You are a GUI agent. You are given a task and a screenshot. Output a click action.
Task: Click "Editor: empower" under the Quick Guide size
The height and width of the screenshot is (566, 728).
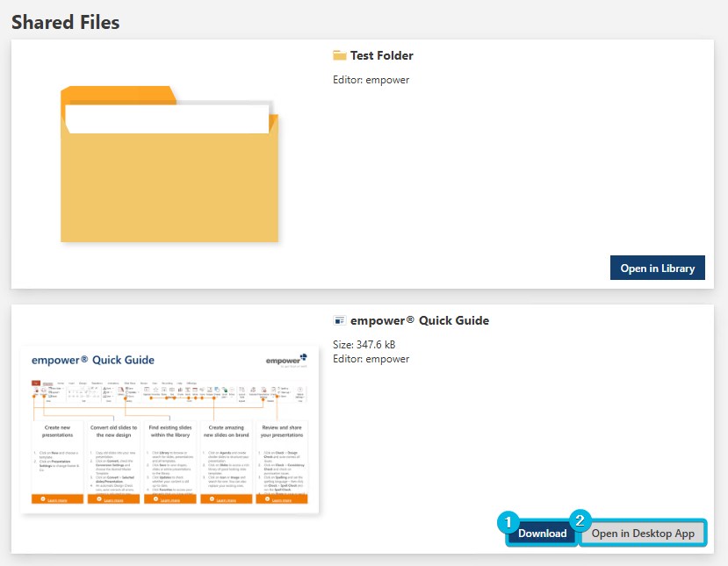[x=371, y=359]
